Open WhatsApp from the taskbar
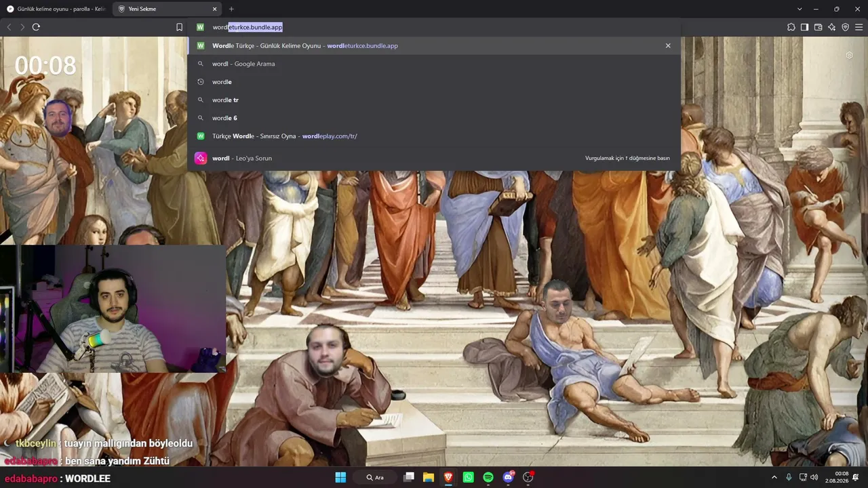This screenshot has height=488, width=868. click(469, 477)
